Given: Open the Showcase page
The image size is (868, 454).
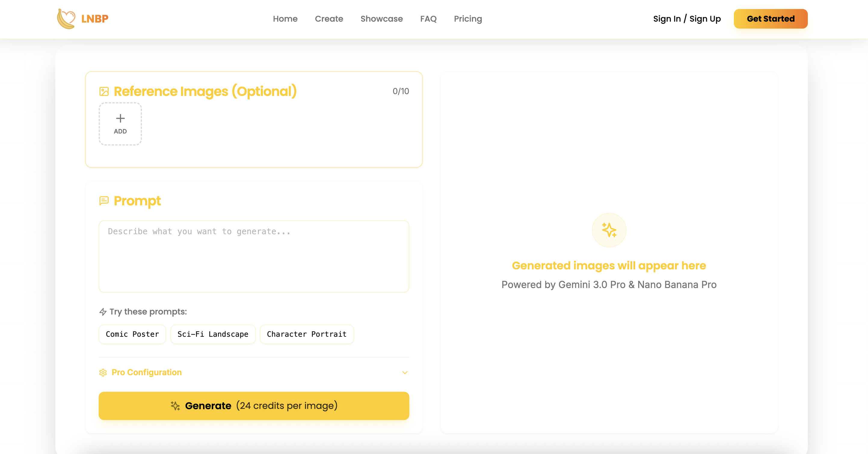Looking at the screenshot, I should (x=381, y=19).
